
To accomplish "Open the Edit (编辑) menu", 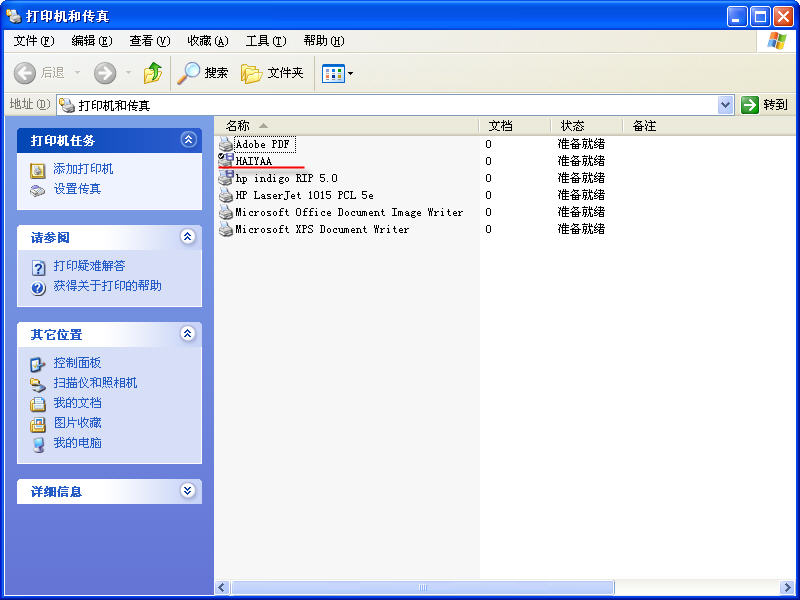I will pyautogui.click(x=92, y=41).
